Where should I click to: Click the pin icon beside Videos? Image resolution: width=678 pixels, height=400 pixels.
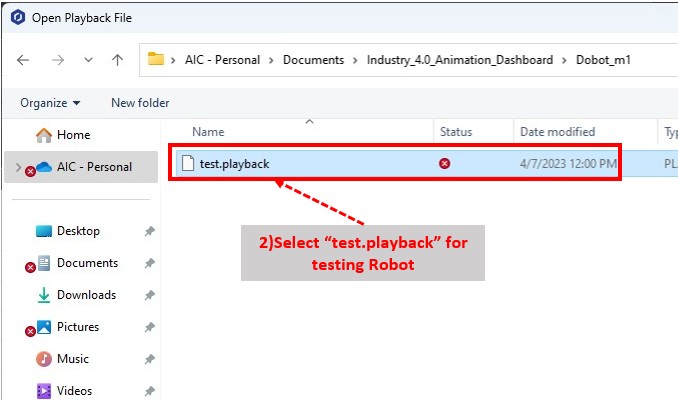[149, 391]
